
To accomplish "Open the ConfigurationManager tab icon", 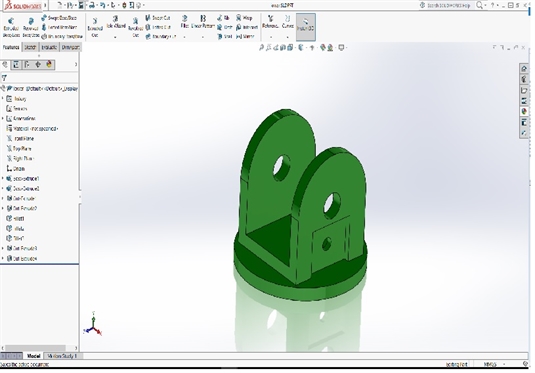I will (x=27, y=64).
